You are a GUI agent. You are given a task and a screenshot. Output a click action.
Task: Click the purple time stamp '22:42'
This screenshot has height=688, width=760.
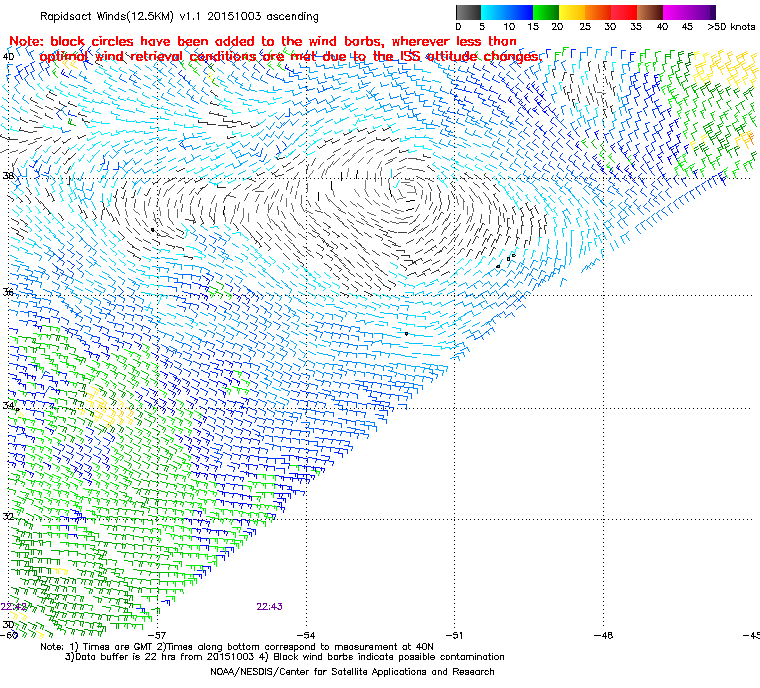(14, 607)
